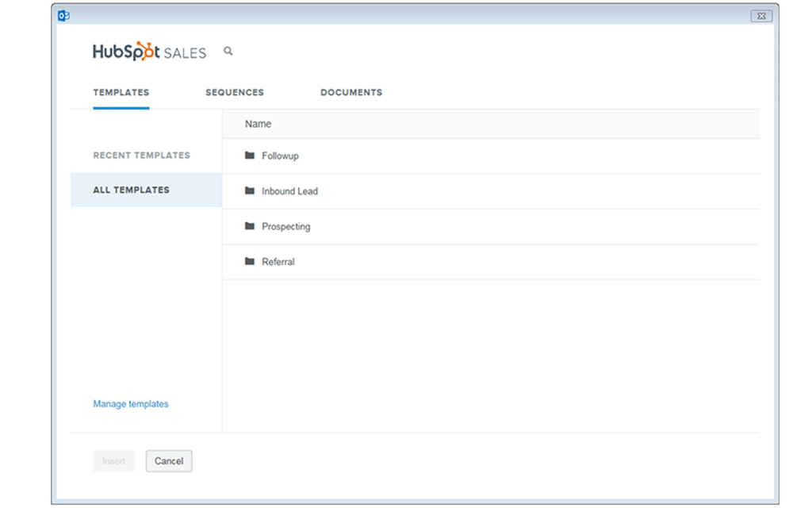The width and height of the screenshot is (812, 508).
Task: Select the Prospecting folder name text
Action: click(x=286, y=227)
